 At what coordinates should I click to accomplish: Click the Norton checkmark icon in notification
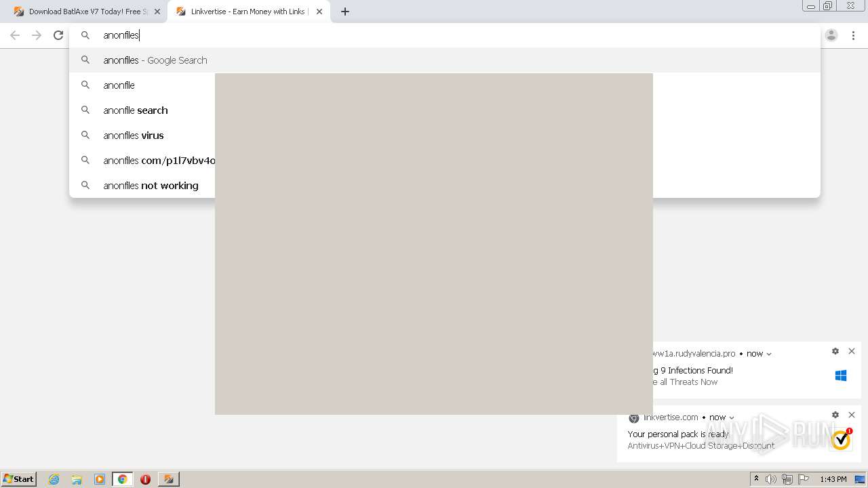[842, 439]
